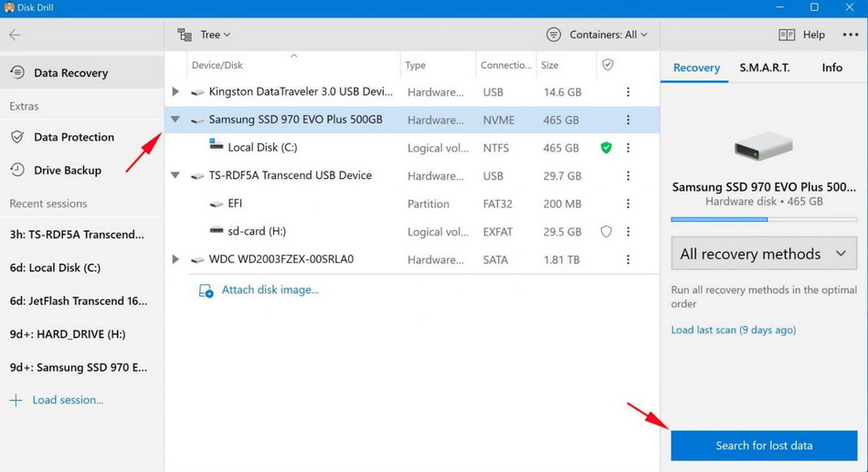Image resolution: width=868 pixels, height=472 pixels.
Task: Click Search for lost data button
Action: pos(764,446)
